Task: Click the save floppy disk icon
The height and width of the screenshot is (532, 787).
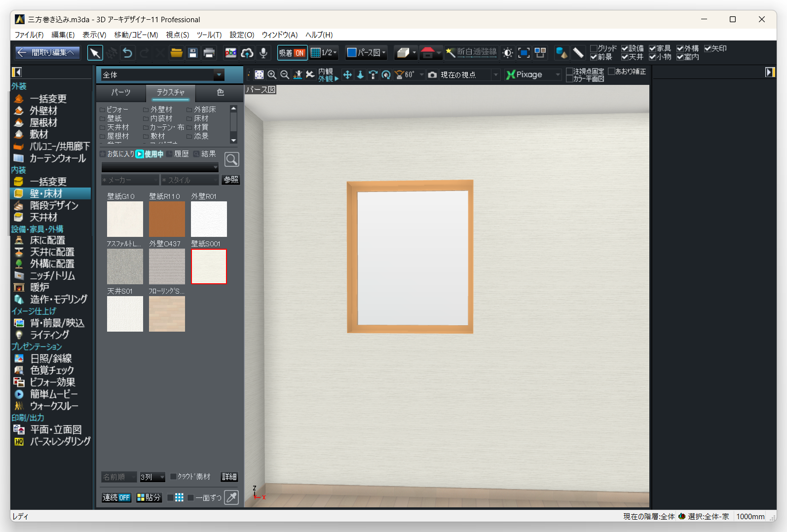Action: click(x=193, y=53)
